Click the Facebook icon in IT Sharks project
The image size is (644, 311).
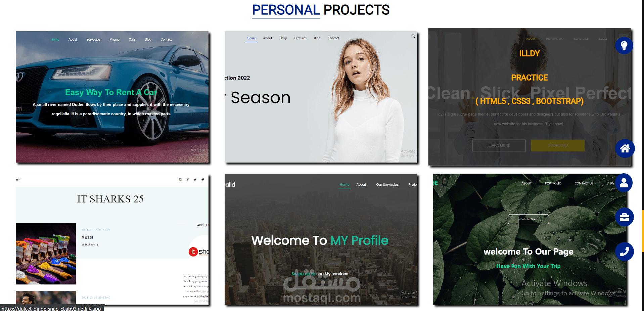(x=188, y=180)
